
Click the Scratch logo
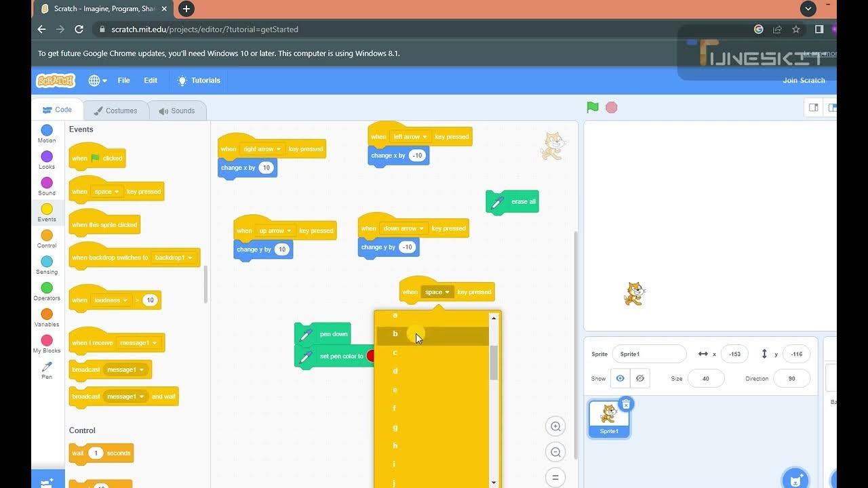click(56, 80)
